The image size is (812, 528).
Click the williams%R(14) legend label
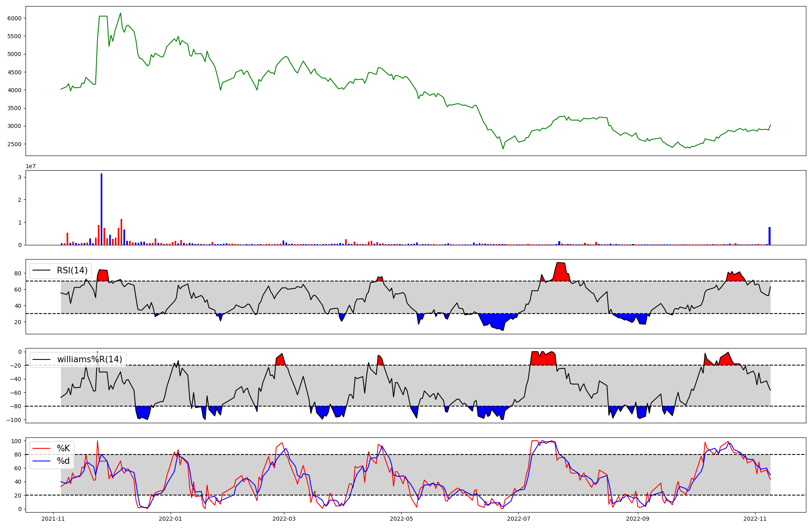point(89,359)
